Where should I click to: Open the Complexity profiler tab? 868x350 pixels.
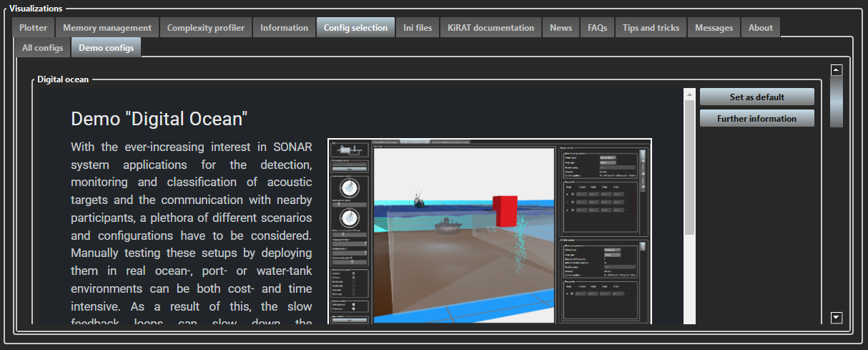pos(206,28)
